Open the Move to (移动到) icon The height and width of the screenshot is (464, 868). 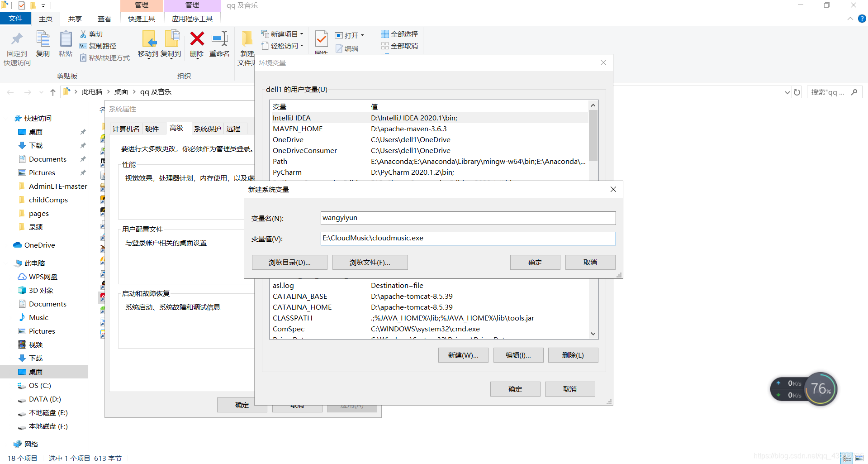click(148, 39)
